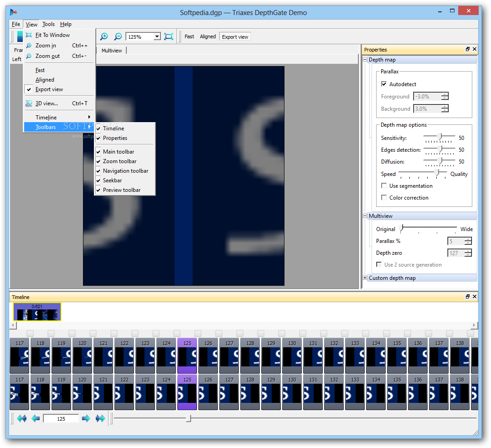Expand the Custom depth map section
The width and height of the screenshot is (491, 448).
click(365, 278)
